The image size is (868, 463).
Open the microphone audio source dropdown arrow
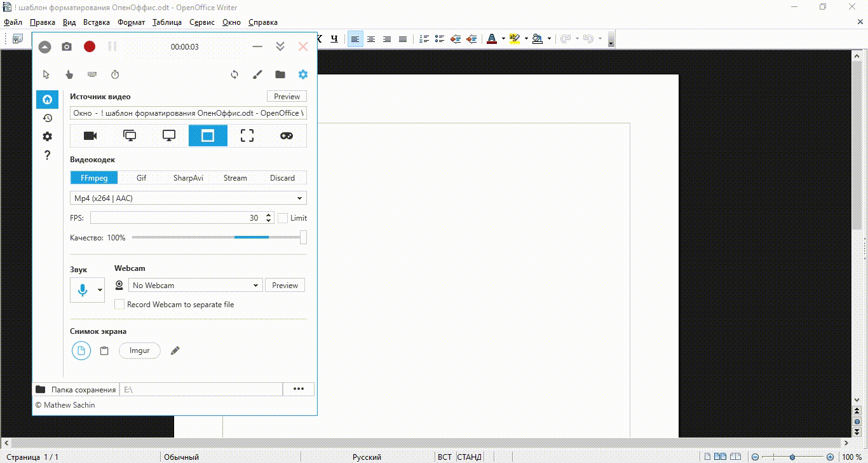(100, 290)
